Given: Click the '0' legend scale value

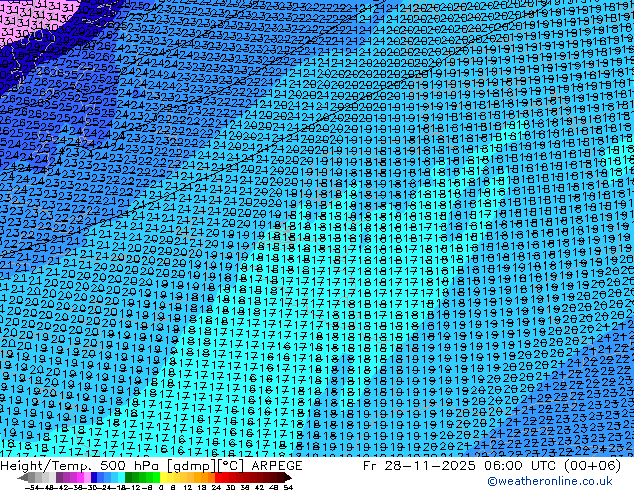Looking at the screenshot, I should tap(161, 487).
